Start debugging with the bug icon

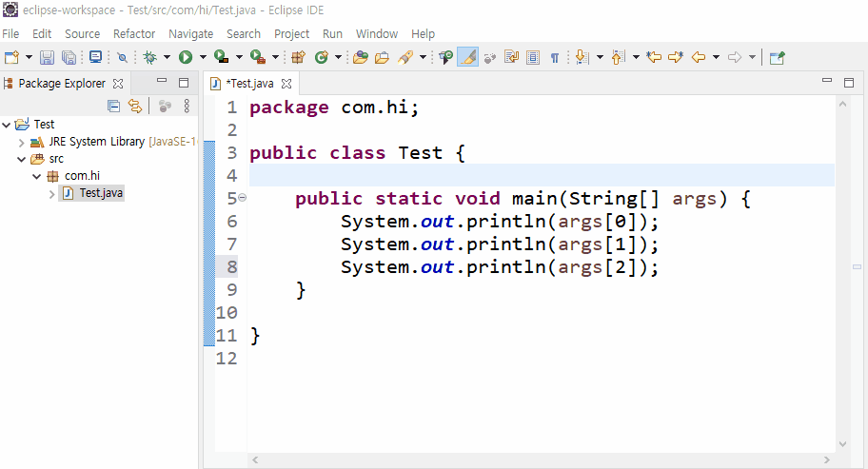(150, 57)
